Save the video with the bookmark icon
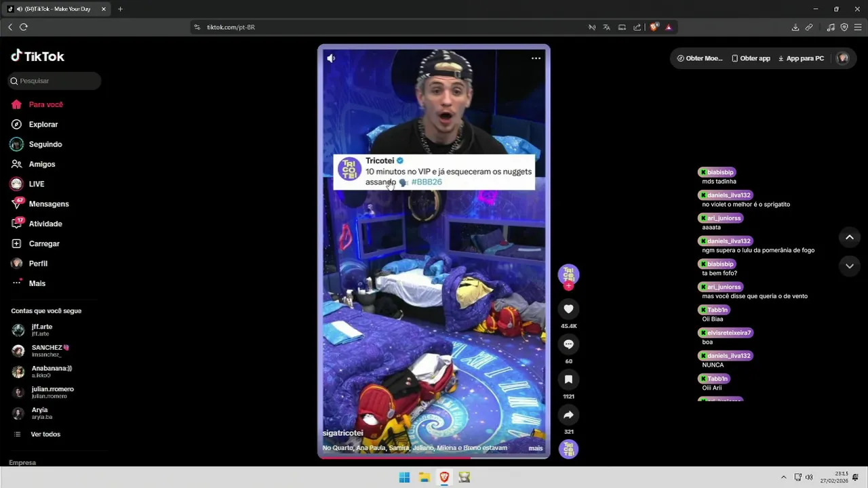The height and width of the screenshot is (488, 868). click(x=568, y=380)
